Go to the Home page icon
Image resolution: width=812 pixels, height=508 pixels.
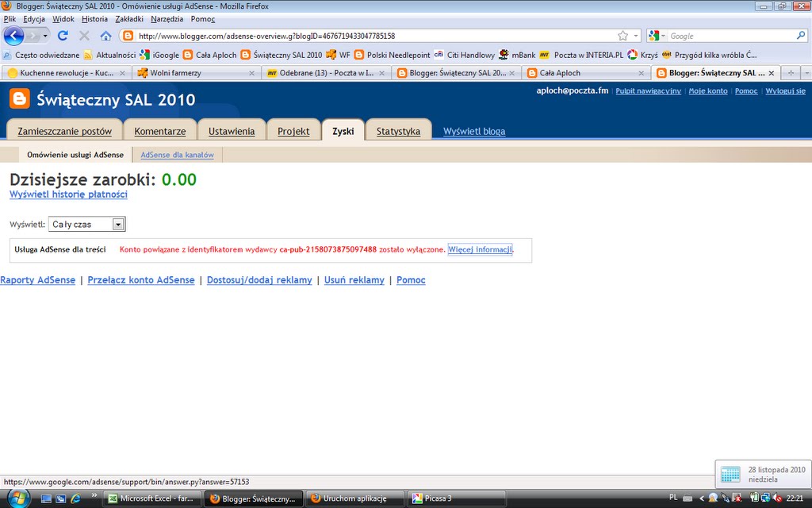point(105,36)
